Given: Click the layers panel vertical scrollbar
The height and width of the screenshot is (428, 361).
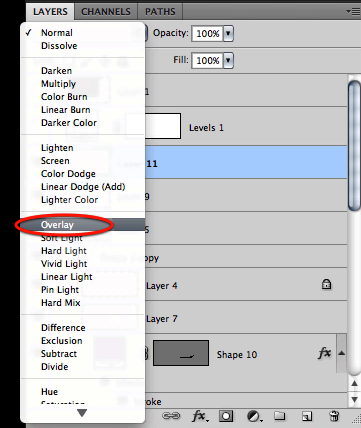Looking at the screenshot, I should click(354, 145).
